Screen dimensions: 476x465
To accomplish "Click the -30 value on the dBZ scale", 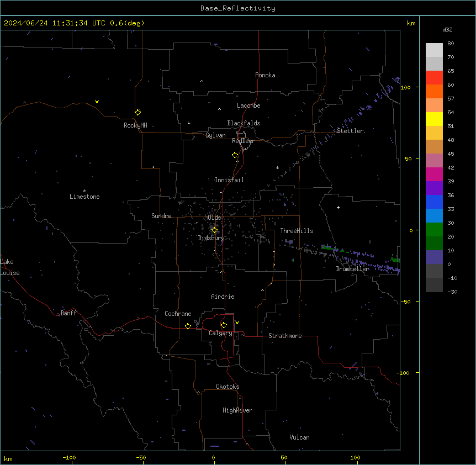I will tap(452, 292).
